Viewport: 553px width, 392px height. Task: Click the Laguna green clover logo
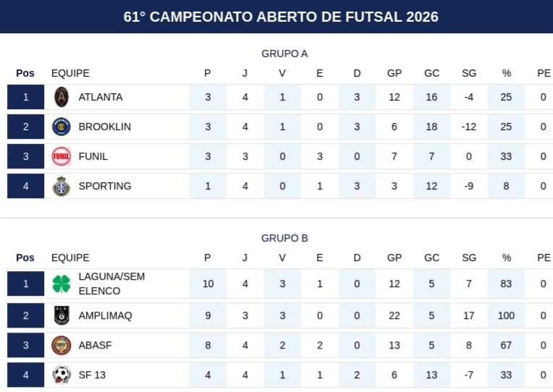point(62,284)
